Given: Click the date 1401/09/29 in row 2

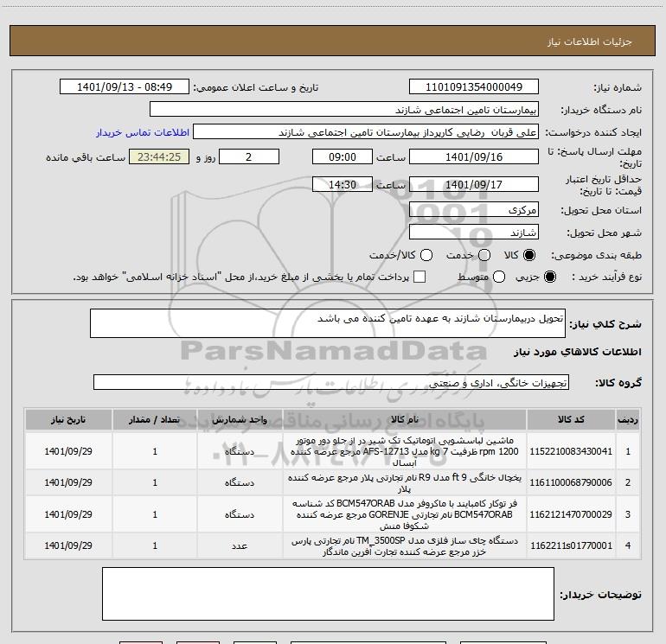Looking at the screenshot, I should [68, 482].
